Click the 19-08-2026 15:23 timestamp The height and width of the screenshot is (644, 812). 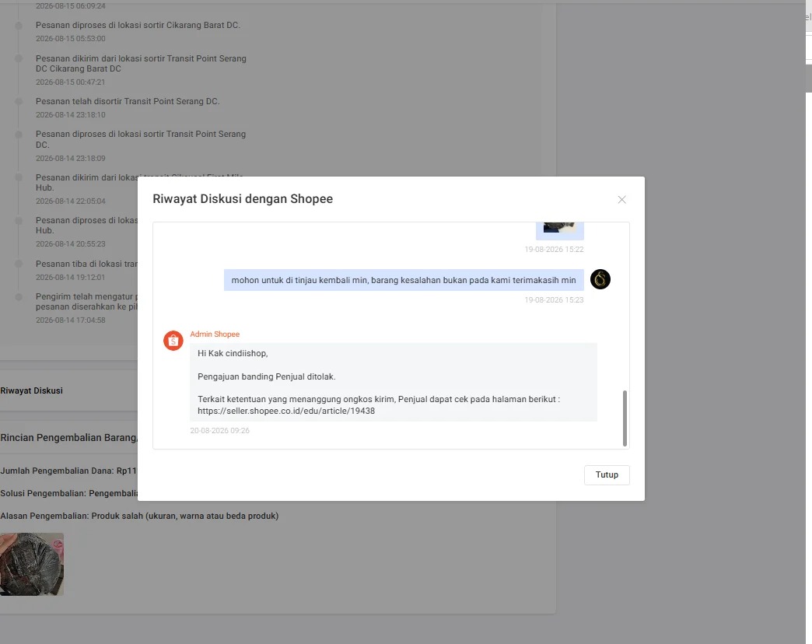click(x=554, y=300)
